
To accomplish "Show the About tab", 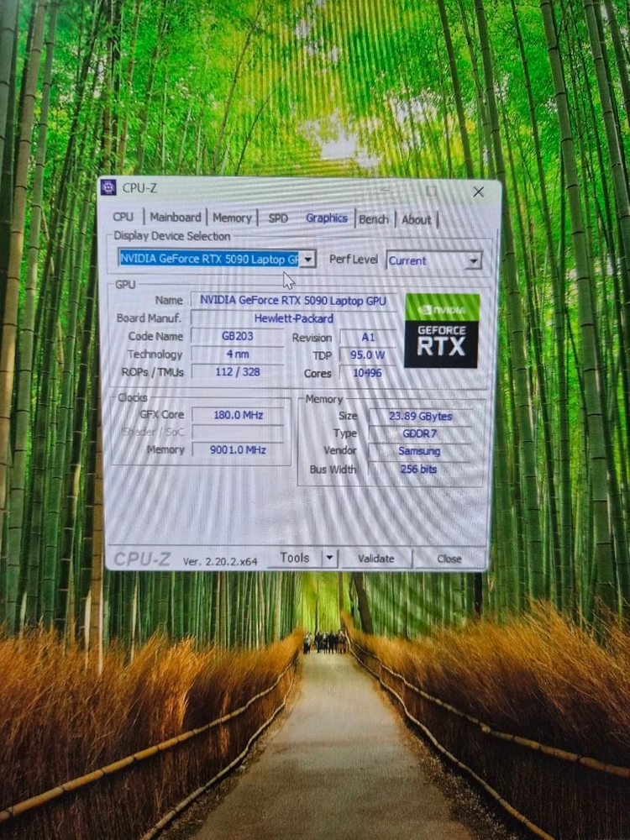I will pos(417,219).
